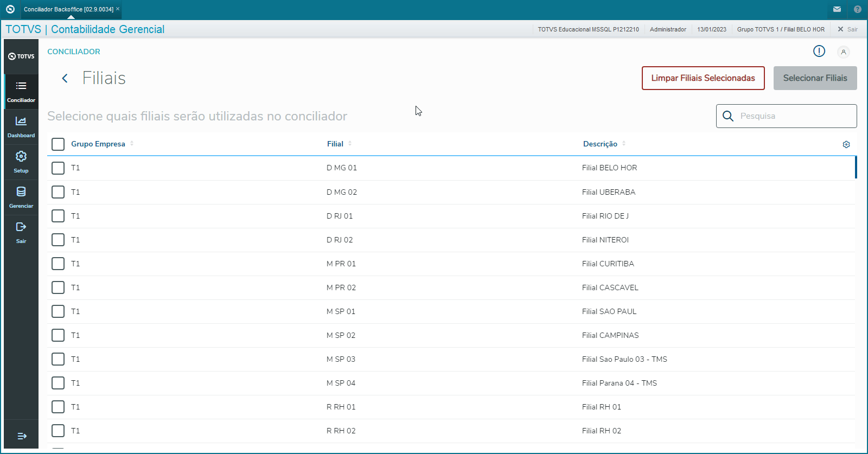Open the help question mark icon
868x454 pixels.
(858, 9)
